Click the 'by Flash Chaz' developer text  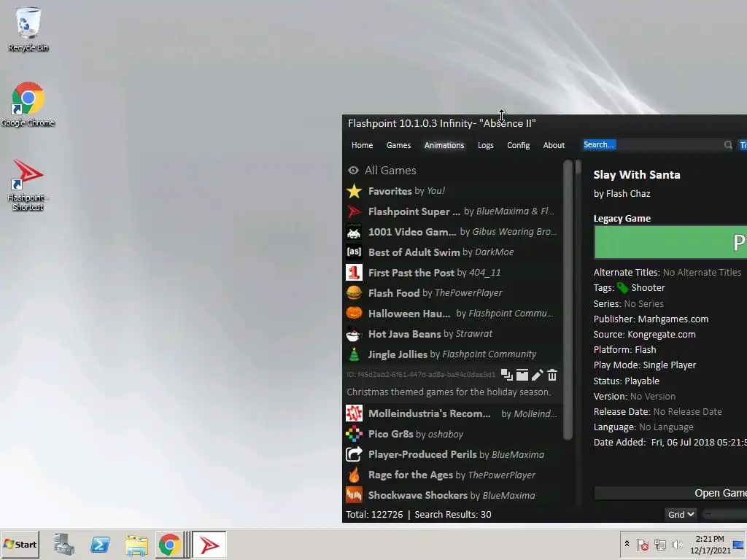[622, 194]
